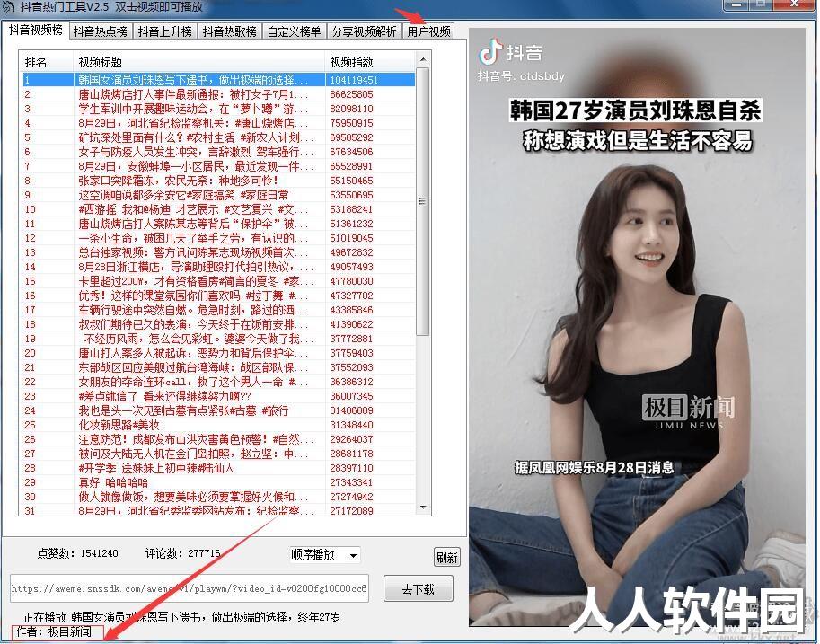
Task: Switch to the 抖音视频榜 tab
Action: point(36,30)
